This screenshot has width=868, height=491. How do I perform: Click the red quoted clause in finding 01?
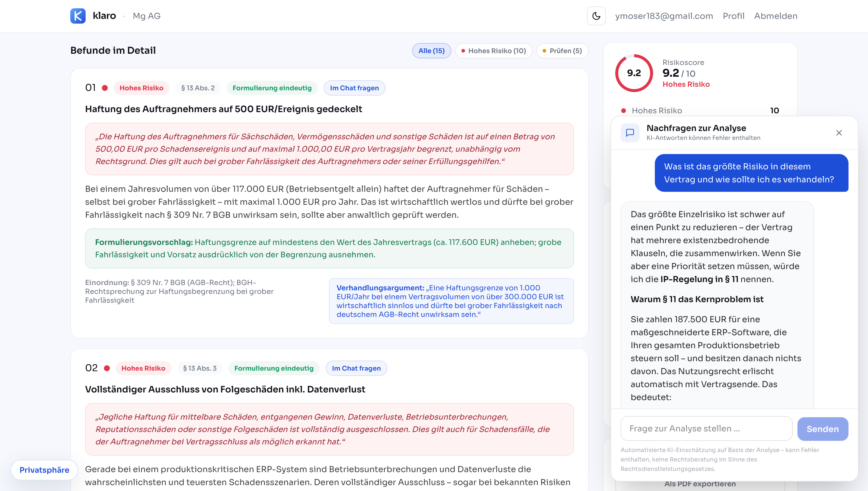[329, 149]
